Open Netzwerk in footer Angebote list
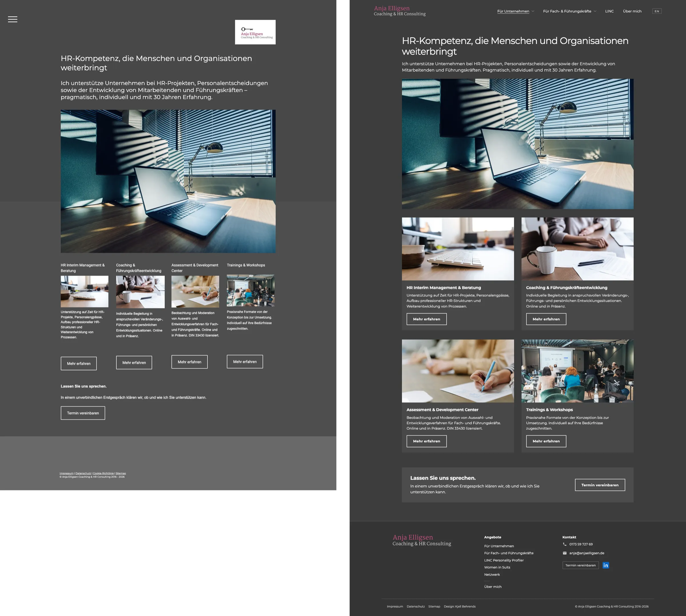Screen dimensions: 686x616 (492, 574)
